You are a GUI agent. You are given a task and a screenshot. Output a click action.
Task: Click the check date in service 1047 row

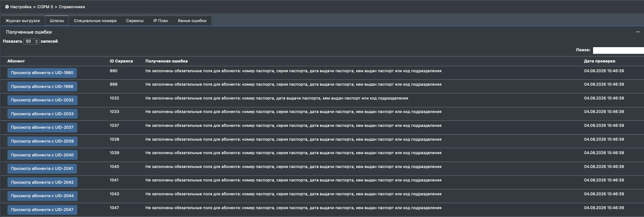(604, 208)
